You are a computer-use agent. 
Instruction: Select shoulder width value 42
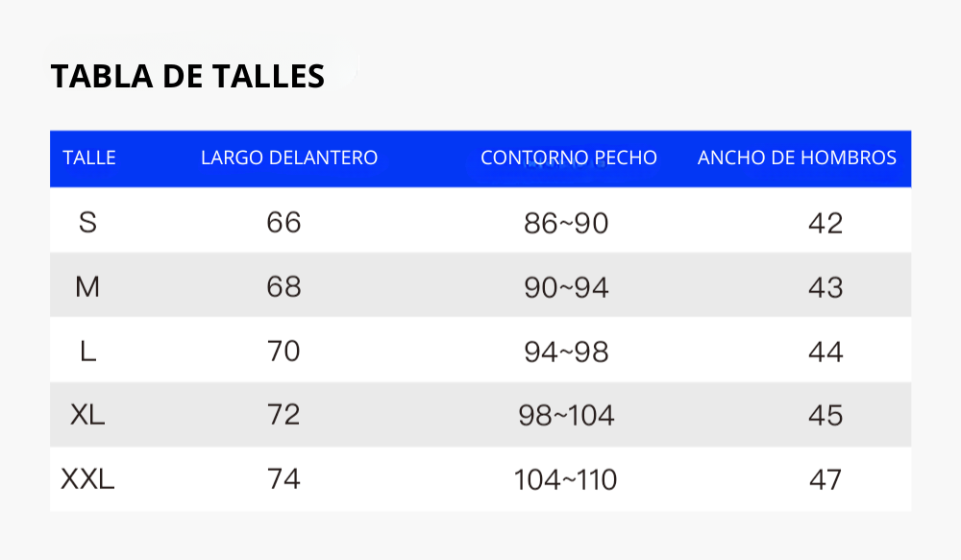(x=825, y=224)
